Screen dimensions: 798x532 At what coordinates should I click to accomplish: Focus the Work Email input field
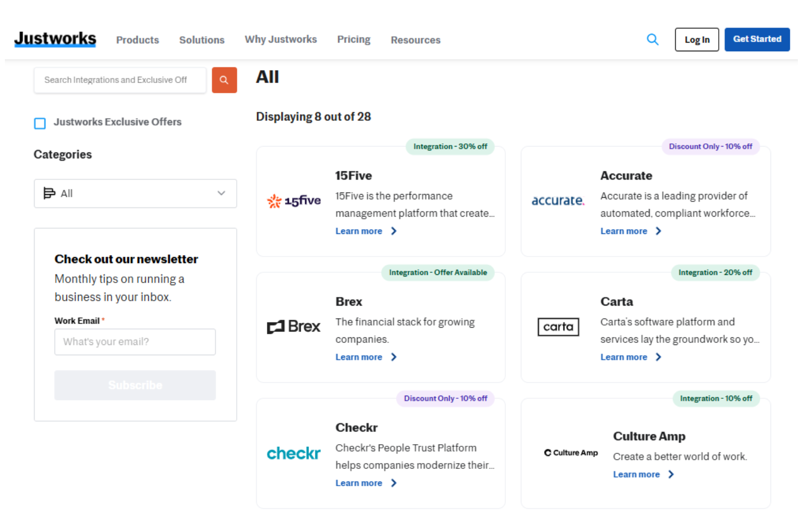click(135, 342)
